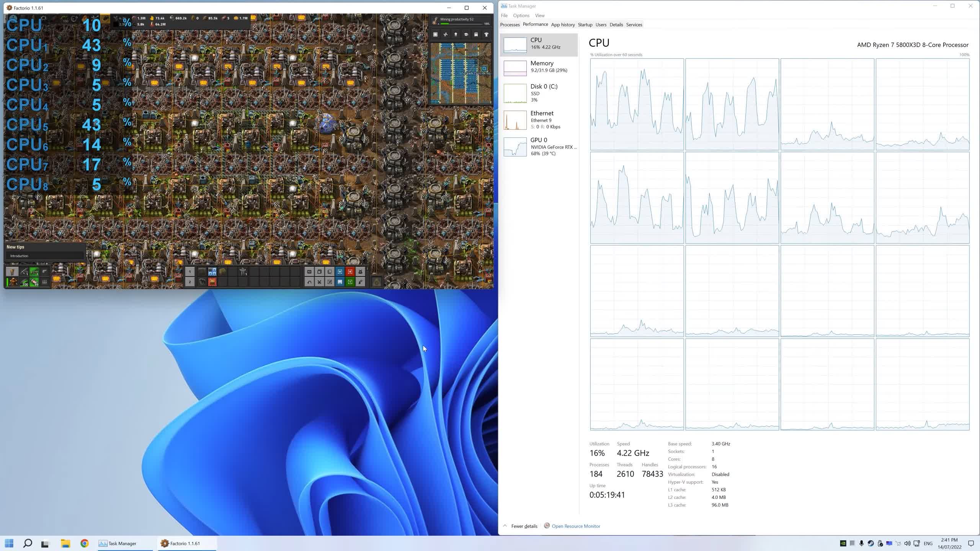The height and width of the screenshot is (551, 980).
Task: Click the NVIDIA tray icon
Action: coord(843,543)
